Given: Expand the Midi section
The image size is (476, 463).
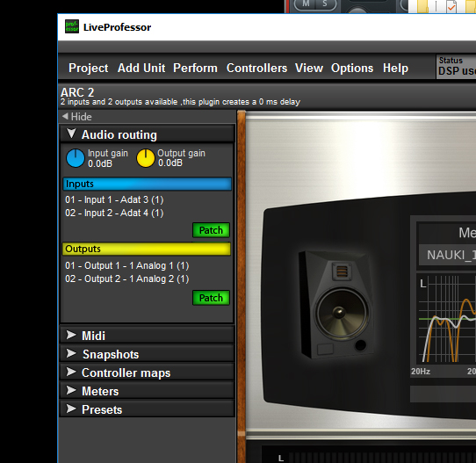Looking at the screenshot, I should coord(148,336).
